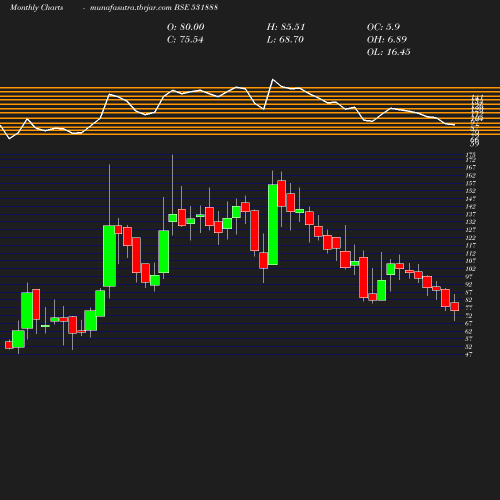Select the open value "O: 80.00"

pyautogui.click(x=185, y=27)
